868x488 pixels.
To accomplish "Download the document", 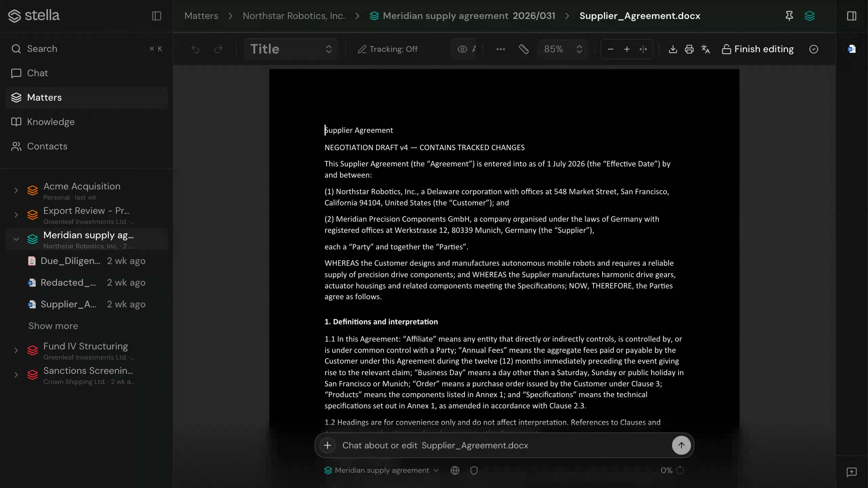I will point(673,49).
